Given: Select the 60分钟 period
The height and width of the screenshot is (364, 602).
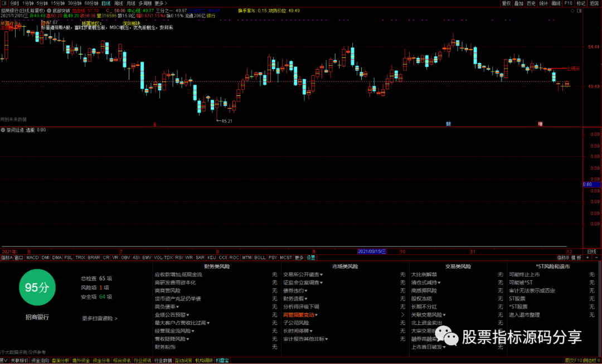Looking at the screenshot, I should 91,3.
